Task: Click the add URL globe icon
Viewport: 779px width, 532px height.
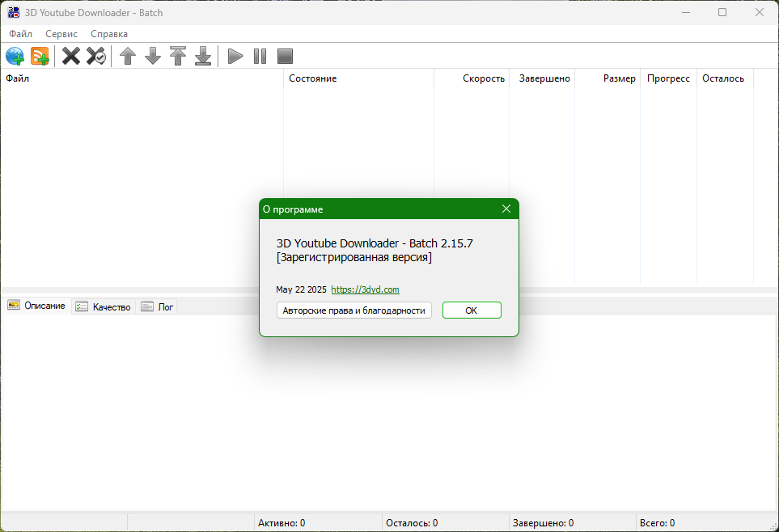Action: (15, 56)
